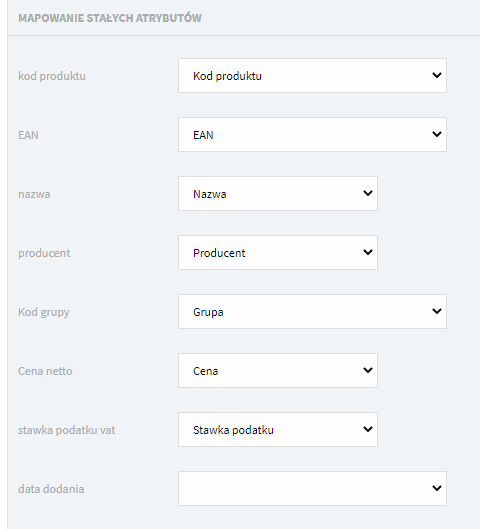Click the chevron arrow beside Cena value
This screenshot has width=480, height=529.
tap(368, 370)
